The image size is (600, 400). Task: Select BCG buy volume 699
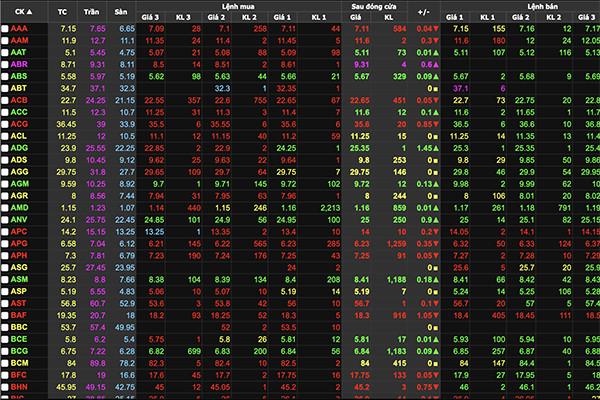194,351
